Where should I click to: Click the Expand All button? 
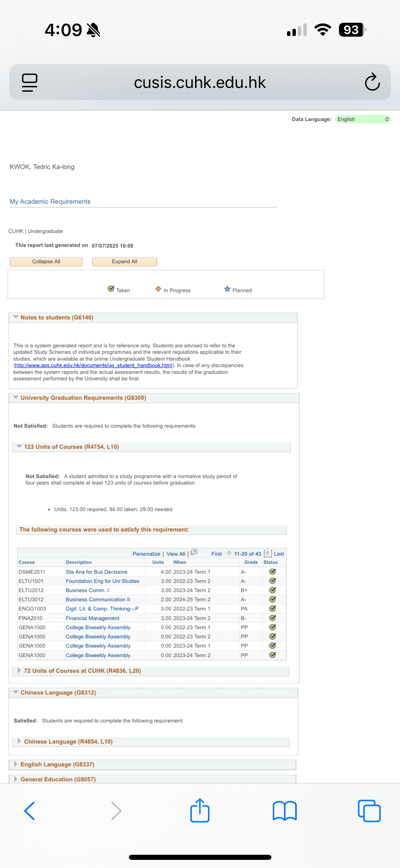click(x=125, y=261)
